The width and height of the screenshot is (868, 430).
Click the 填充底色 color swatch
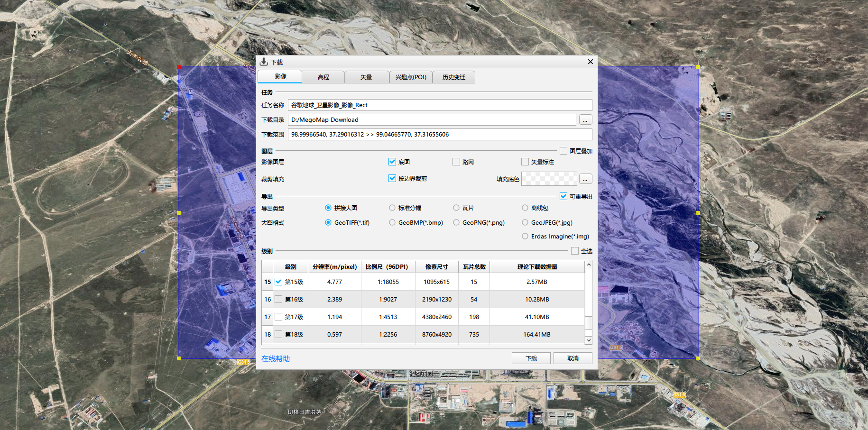point(549,179)
